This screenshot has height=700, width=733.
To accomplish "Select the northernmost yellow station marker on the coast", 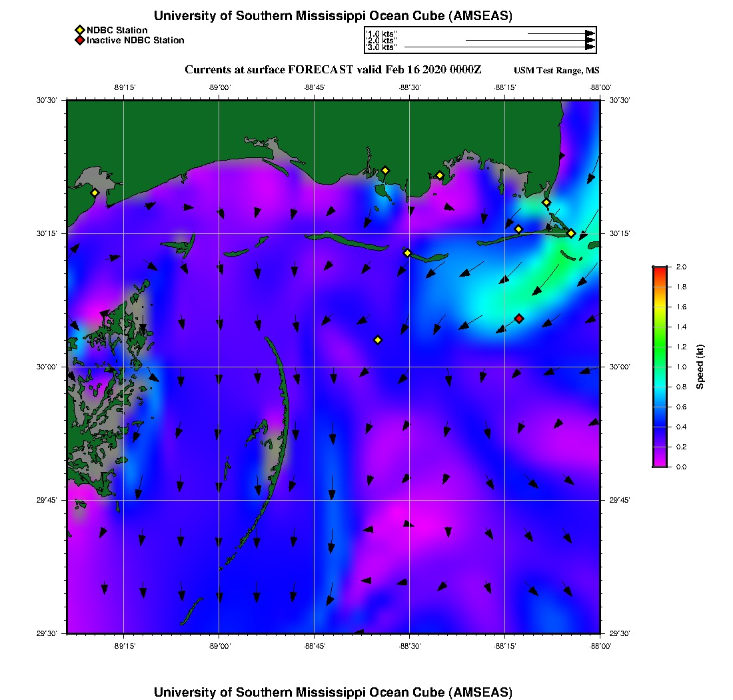I will [385, 171].
